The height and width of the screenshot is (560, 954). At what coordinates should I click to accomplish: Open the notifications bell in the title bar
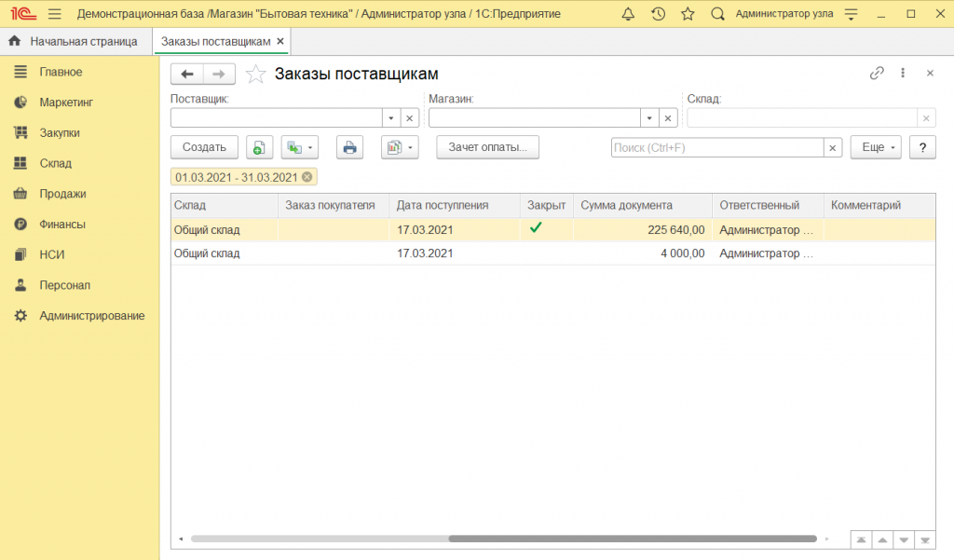(628, 14)
